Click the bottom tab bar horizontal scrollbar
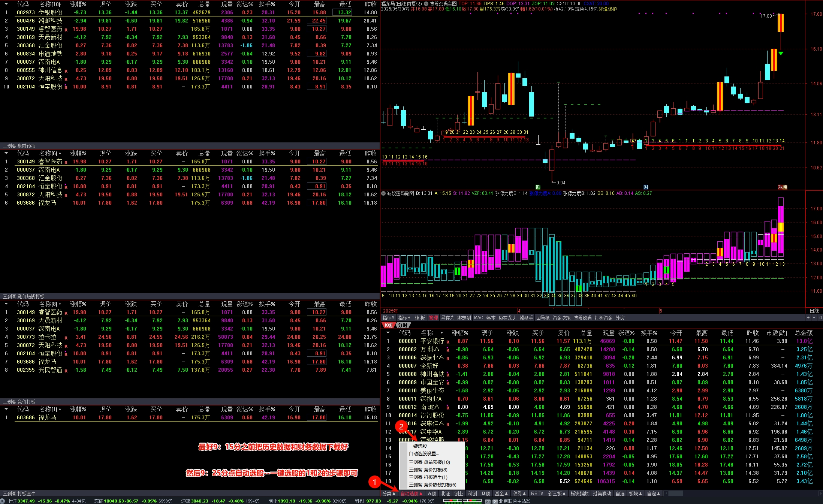Viewport: 823px width, 504px height. click(676, 494)
